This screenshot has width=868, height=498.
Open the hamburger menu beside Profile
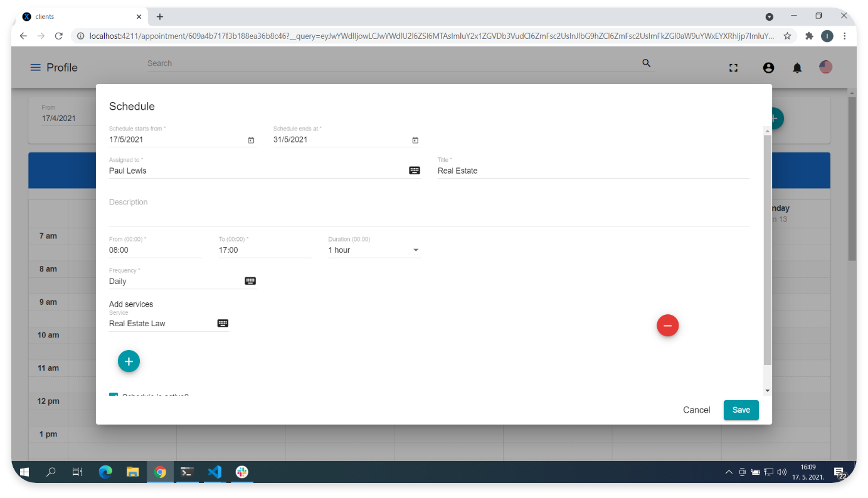coord(36,67)
